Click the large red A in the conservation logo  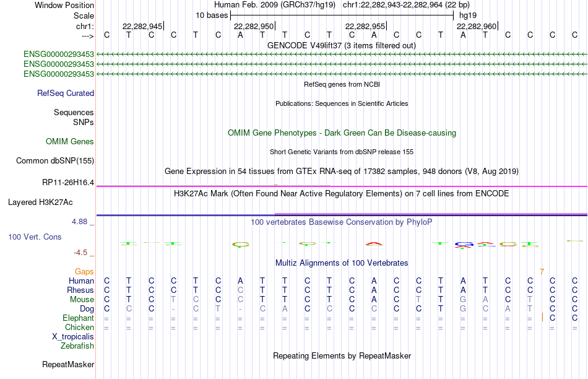coord(374,243)
